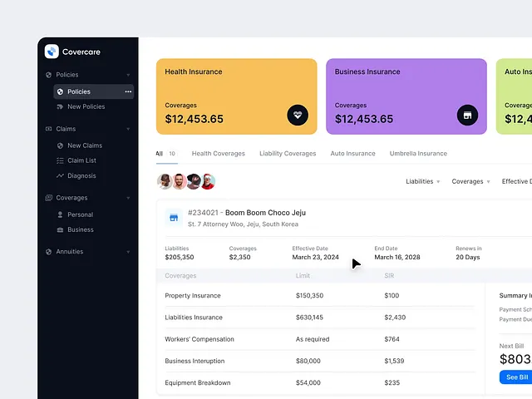Select the Liability Coverages tab

click(x=288, y=154)
